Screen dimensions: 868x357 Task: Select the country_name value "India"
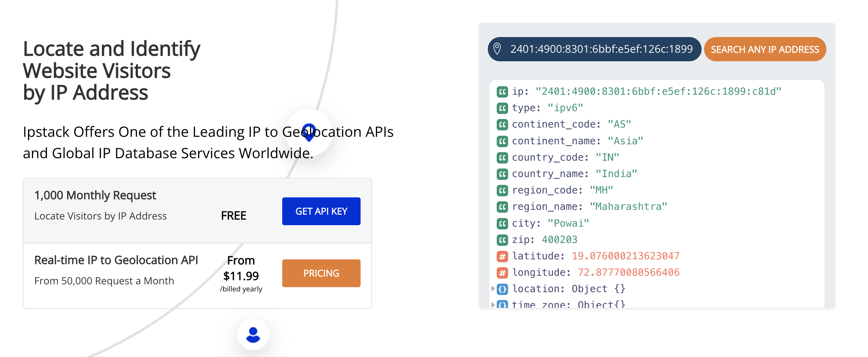point(616,174)
